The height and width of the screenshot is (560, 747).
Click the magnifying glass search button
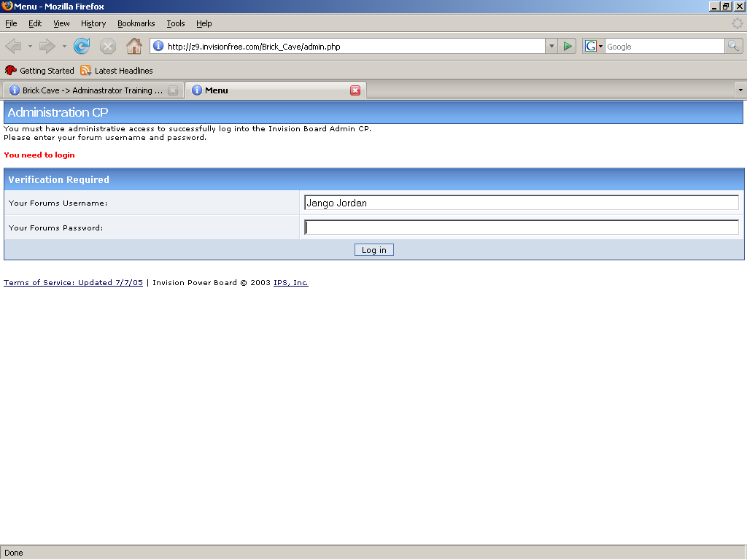coord(733,46)
